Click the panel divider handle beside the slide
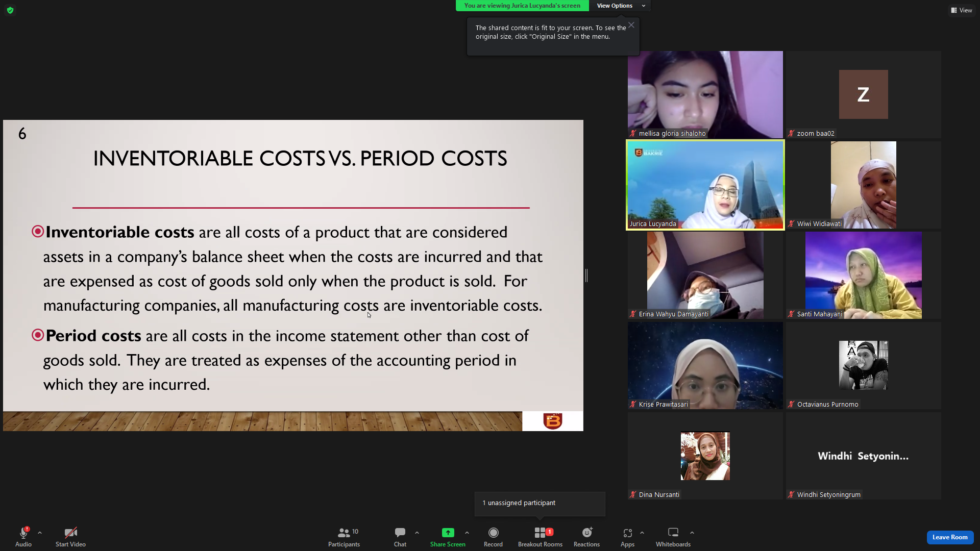980x551 pixels. point(586,275)
